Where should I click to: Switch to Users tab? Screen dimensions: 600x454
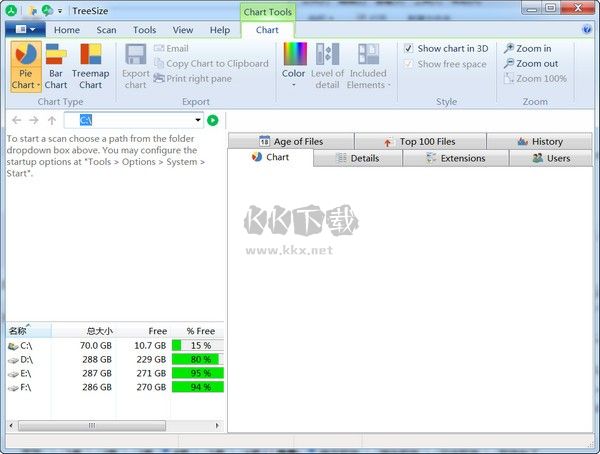(x=551, y=158)
